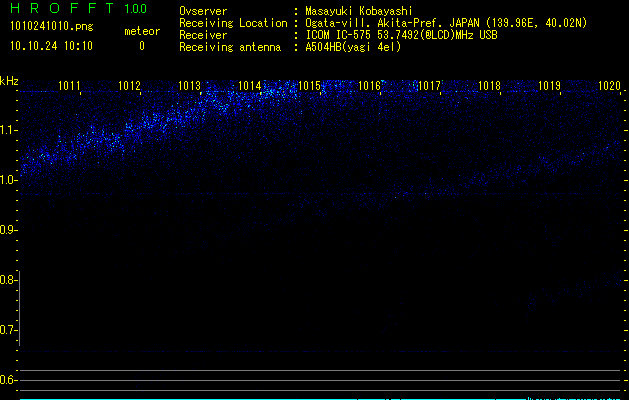Click the name Masayuki Kobayashi
629x400 pixels.
(359, 11)
